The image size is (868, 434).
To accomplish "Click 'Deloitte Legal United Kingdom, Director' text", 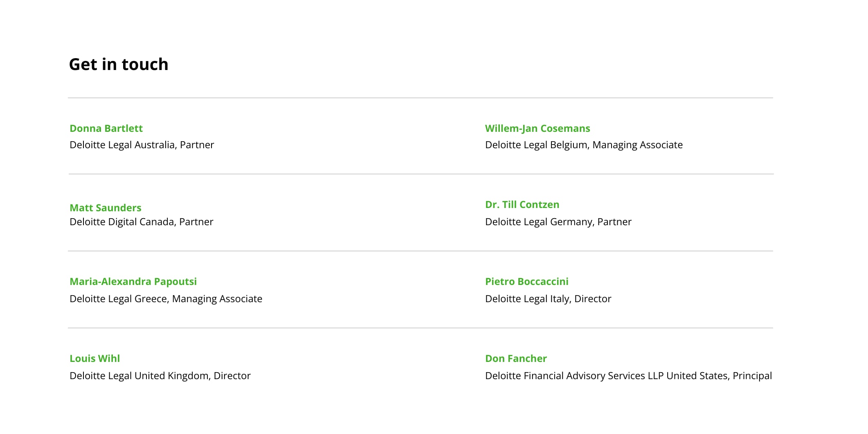I will [x=160, y=376].
